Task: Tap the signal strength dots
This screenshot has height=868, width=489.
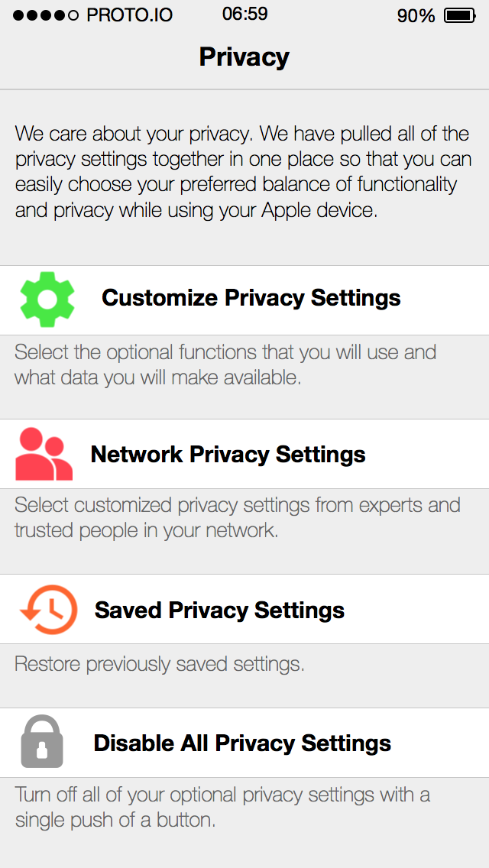Action: point(46,15)
